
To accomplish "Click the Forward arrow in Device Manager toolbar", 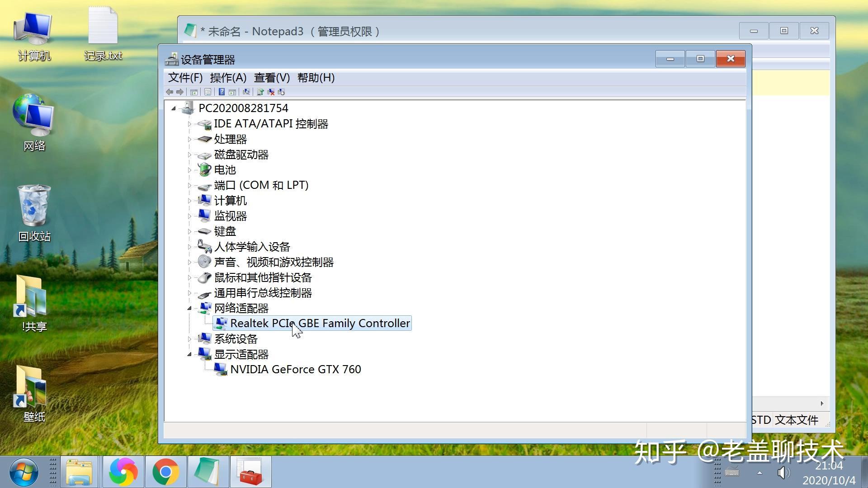I will 180,92.
